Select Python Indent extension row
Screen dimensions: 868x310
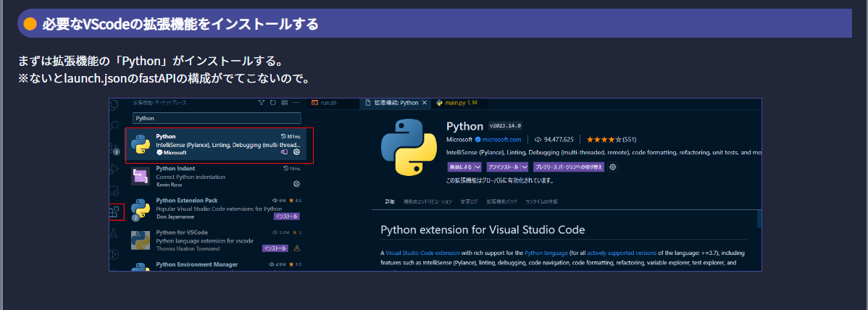coord(215,177)
